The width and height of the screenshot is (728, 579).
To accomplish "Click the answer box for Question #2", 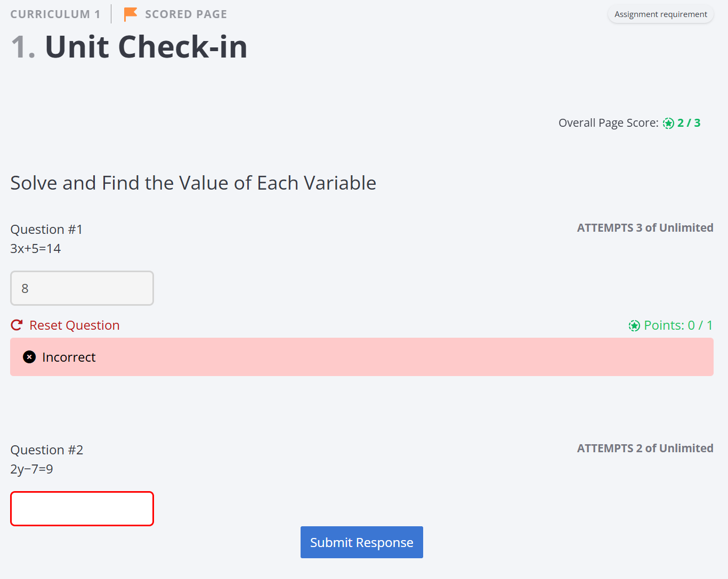I will (82, 508).
